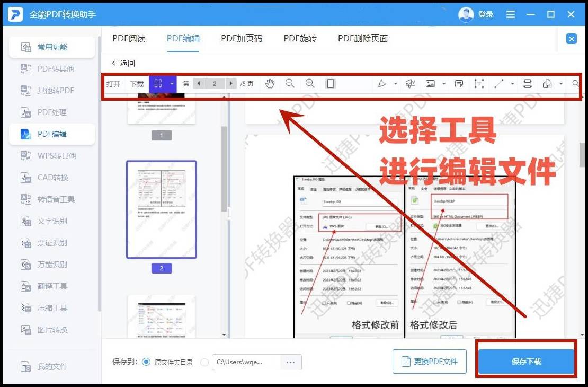This screenshot has height=387, width=588.
Task: Expand the highlighter pen options arrow
Action: (x=395, y=83)
